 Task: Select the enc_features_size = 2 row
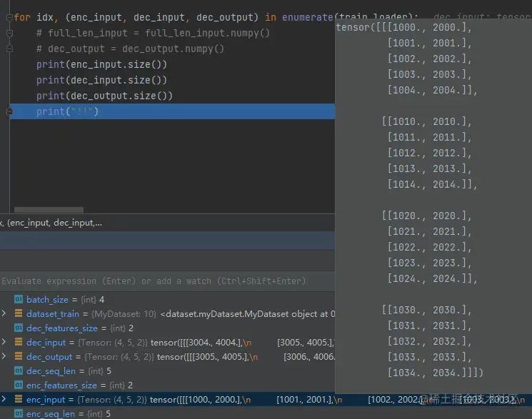coord(167,385)
